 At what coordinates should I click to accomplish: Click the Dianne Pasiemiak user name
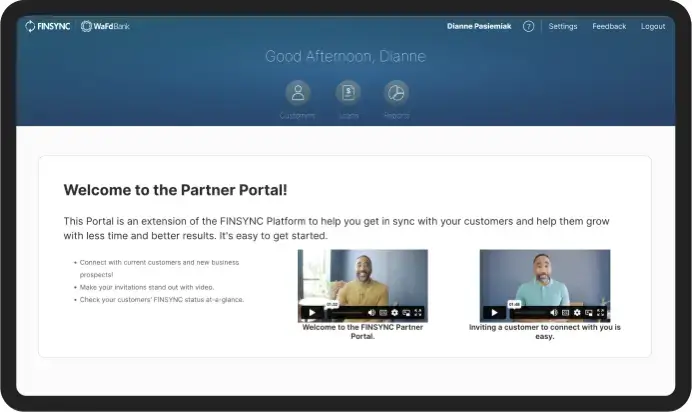pyautogui.click(x=479, y=27)
